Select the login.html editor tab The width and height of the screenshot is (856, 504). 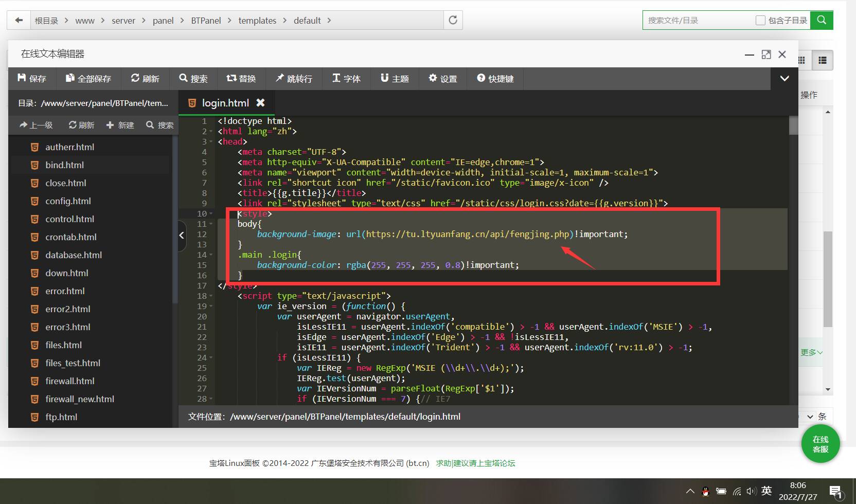click(226, 103)
